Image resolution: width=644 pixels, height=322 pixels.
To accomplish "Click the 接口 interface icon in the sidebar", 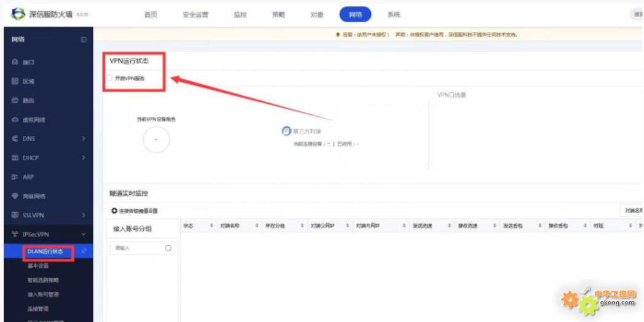I will coord(15,62).
